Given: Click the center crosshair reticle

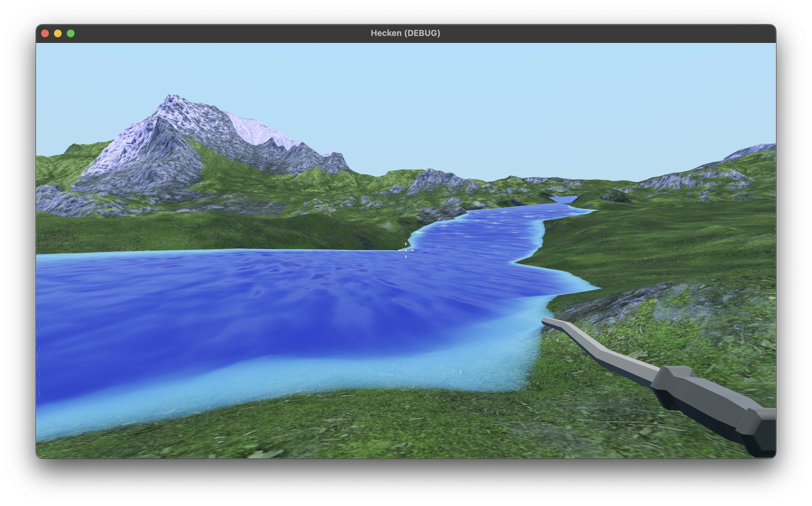Looking at the screenshot, I should click(x=406, y=250).
